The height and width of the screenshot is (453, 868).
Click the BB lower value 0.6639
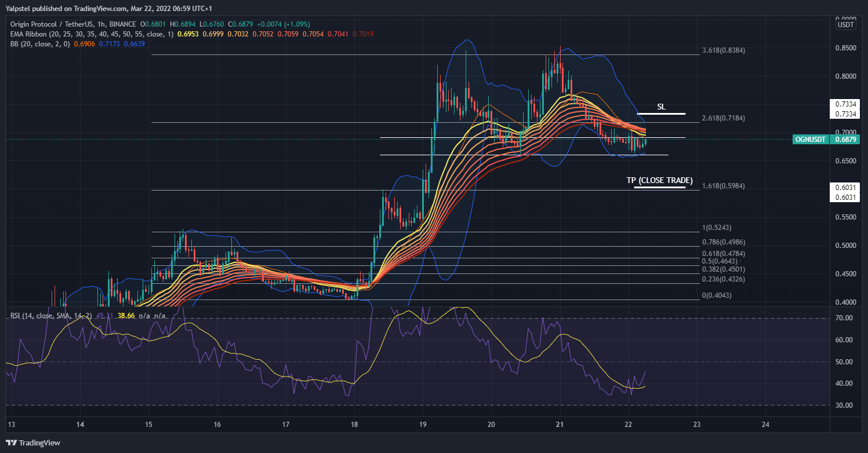click(x=133, y=44)
